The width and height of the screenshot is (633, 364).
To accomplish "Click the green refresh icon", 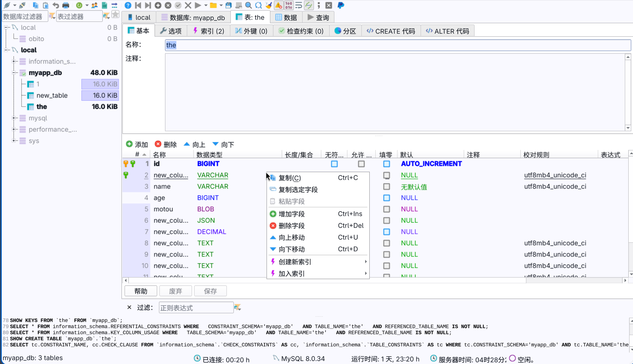I will click(79, 5).
